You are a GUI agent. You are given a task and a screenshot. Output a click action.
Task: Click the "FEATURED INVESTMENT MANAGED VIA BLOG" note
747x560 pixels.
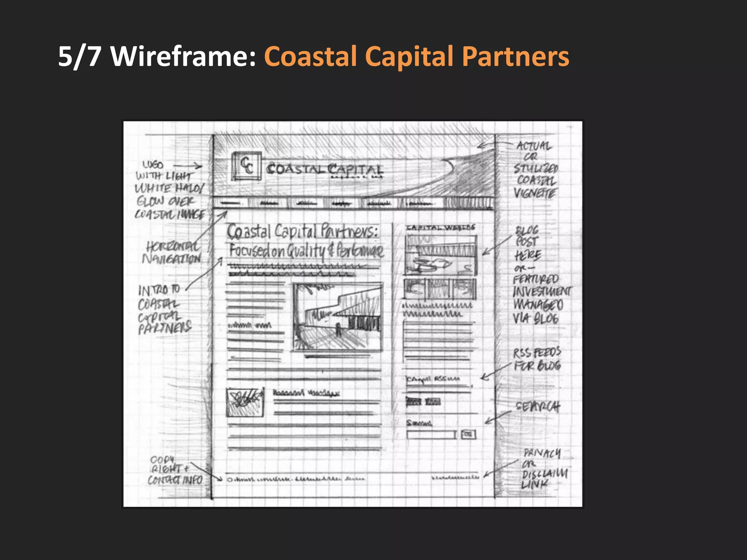point(542,299)
